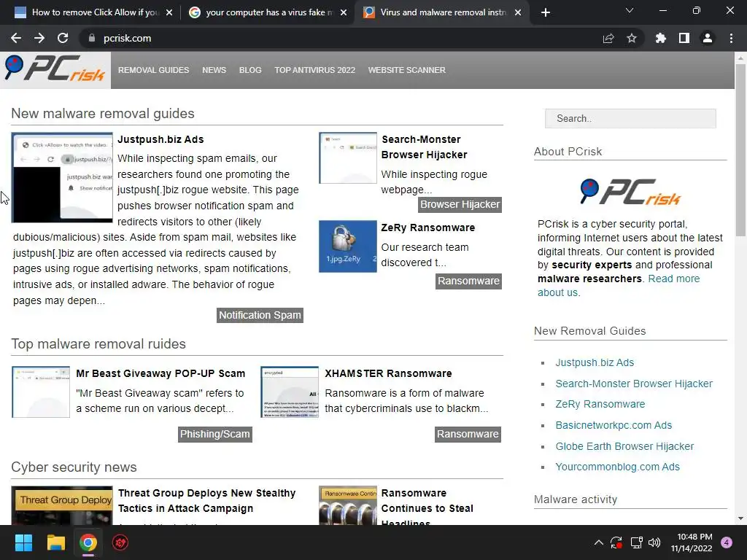
Task: Open File Explorer from taskbar
Action: (x=55, y=542)
